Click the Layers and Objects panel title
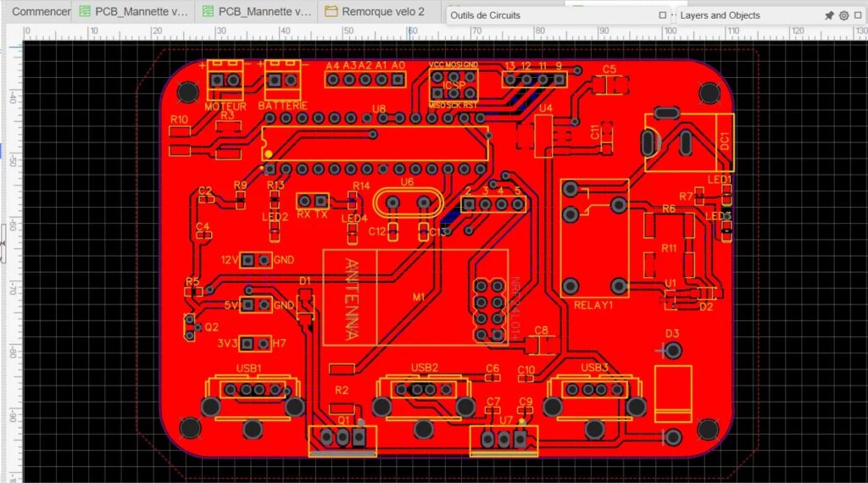Viewport: 868px width, 483px height. pos(720,15)
